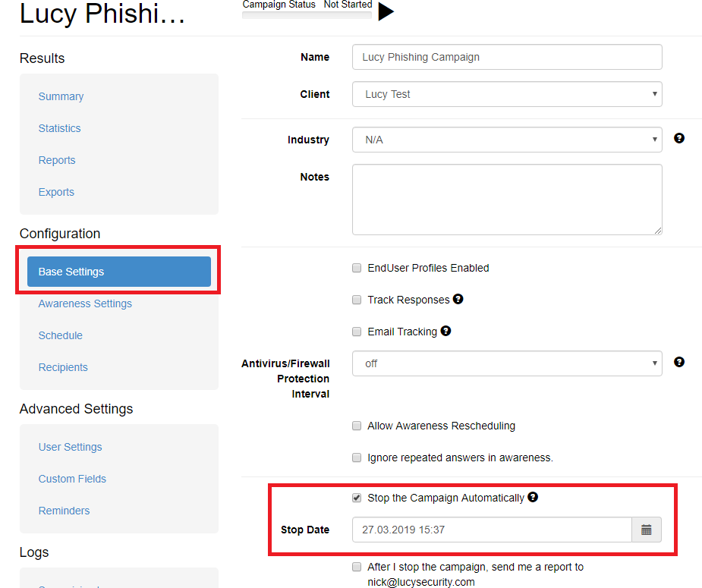Open the Stop Date calendar picker

pyautogui.click(x=646, y=530)
